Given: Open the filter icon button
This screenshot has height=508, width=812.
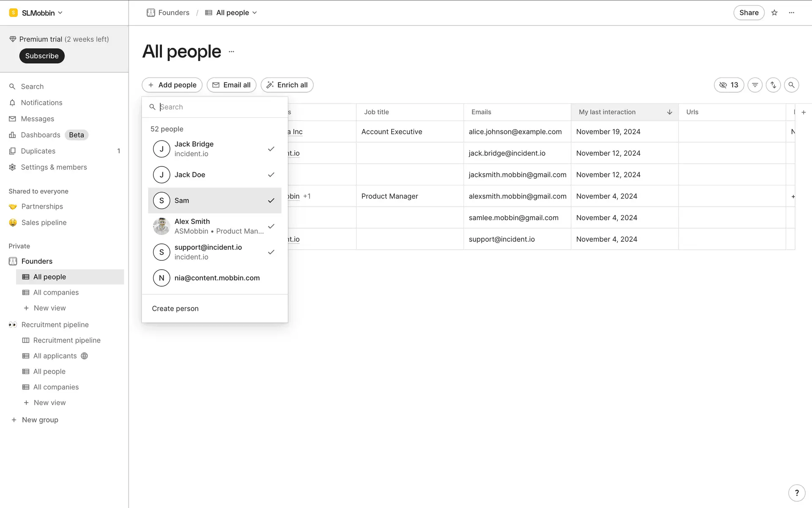Looking at the screenshot, I should click(x=755, y=85).
